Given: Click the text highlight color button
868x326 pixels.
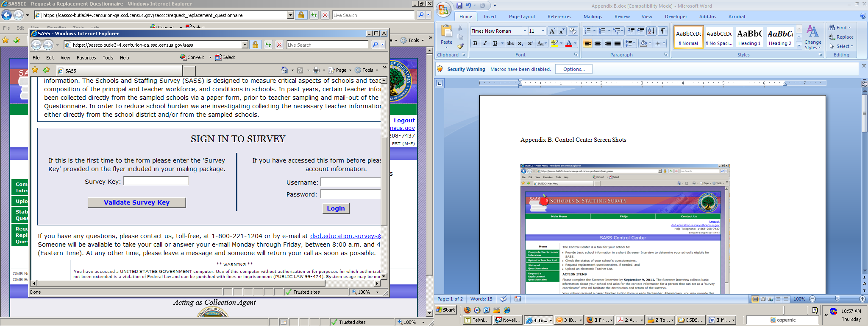Looking at the screenshot, I should point(554,43).
